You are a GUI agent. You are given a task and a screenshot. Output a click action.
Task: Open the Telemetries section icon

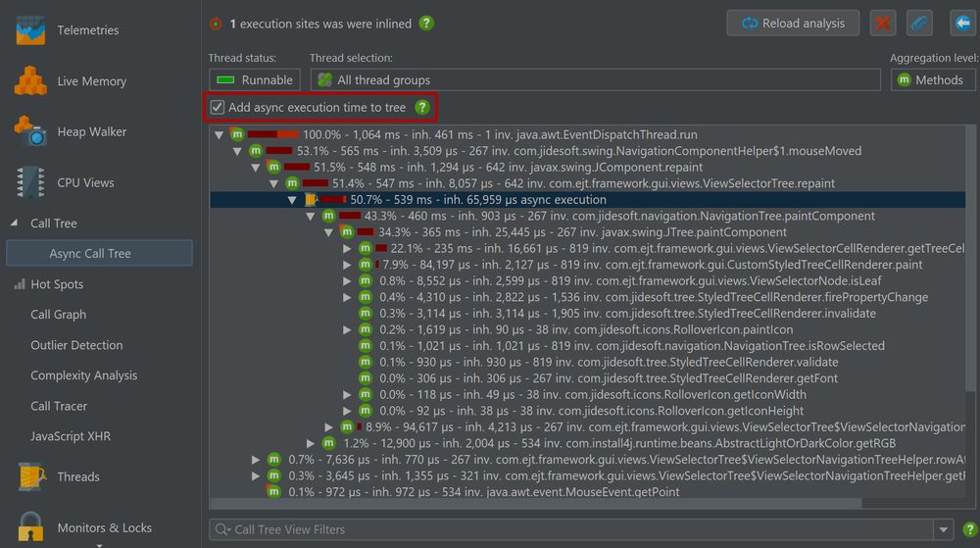pos(30,30)
